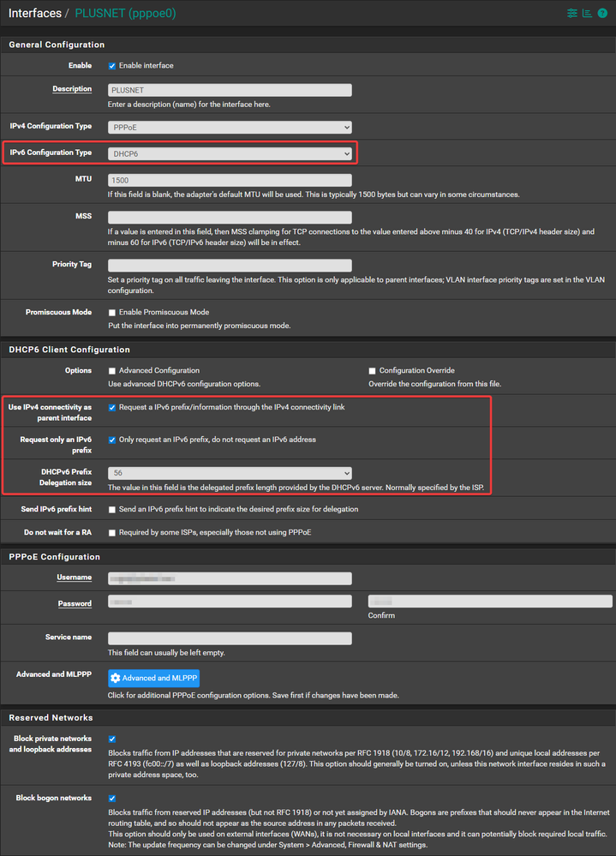Toggle Send IPv6 prefix hint checkbox
Screen dimensions: 616x856
coord(112,509)
